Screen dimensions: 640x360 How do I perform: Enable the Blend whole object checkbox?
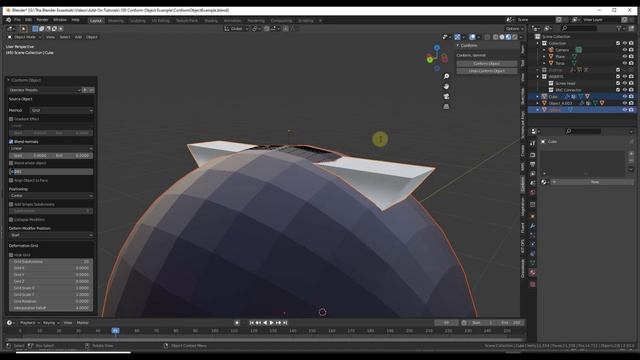click(11, 163)
